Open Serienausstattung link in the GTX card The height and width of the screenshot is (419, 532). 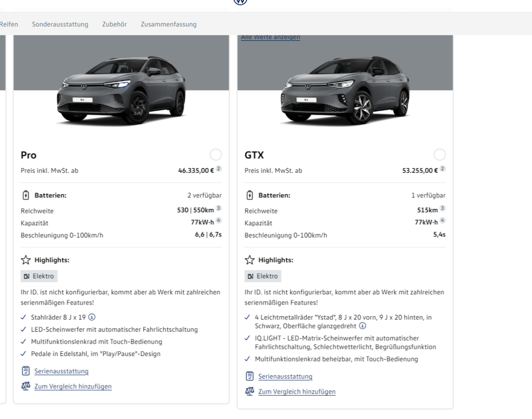(x=285, y=376)
